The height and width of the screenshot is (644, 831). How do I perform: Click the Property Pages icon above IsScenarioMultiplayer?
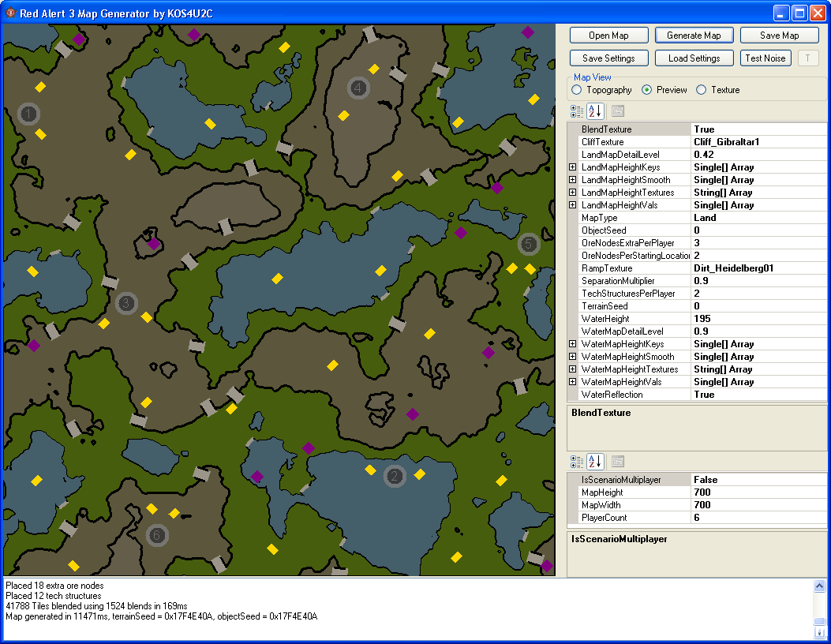point(618,462)
